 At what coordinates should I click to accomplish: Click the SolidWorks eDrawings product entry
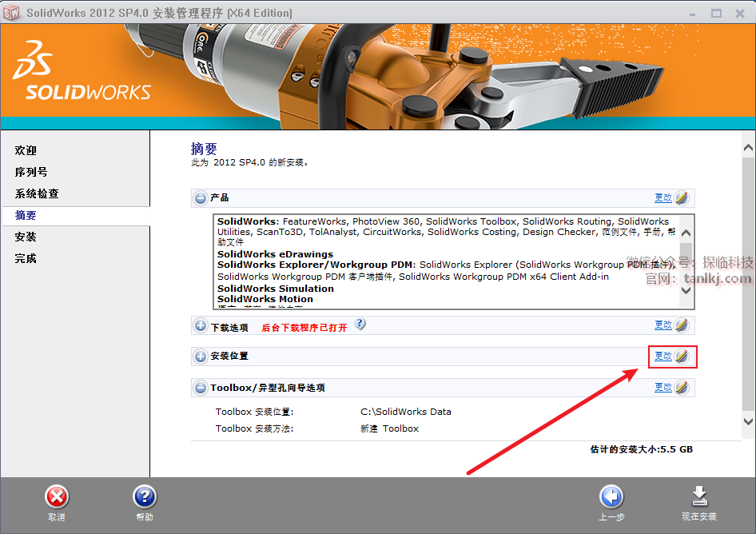tap(275, 254)
